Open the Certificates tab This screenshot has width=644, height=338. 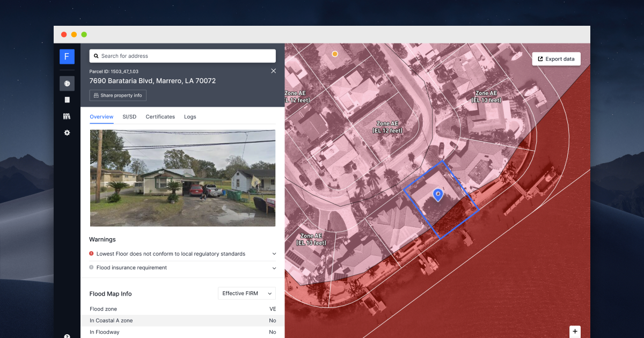(x=160, y=116)
